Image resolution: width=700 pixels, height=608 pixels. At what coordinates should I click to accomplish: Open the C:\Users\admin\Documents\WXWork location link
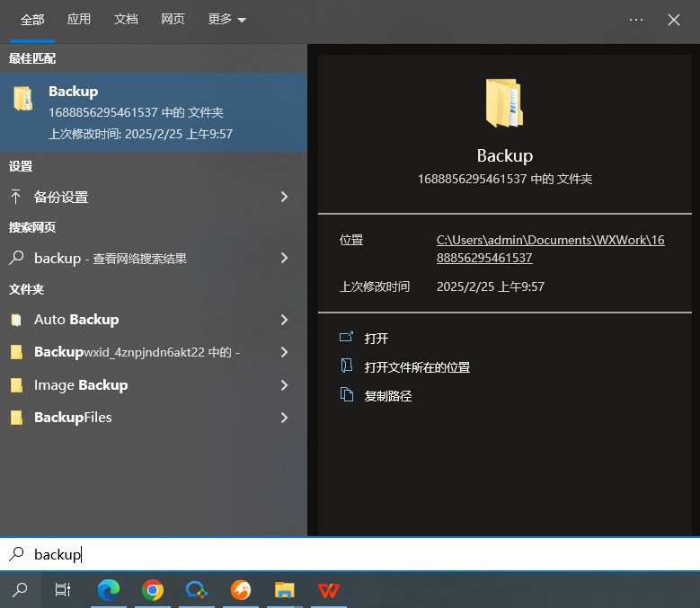(551, 249)
